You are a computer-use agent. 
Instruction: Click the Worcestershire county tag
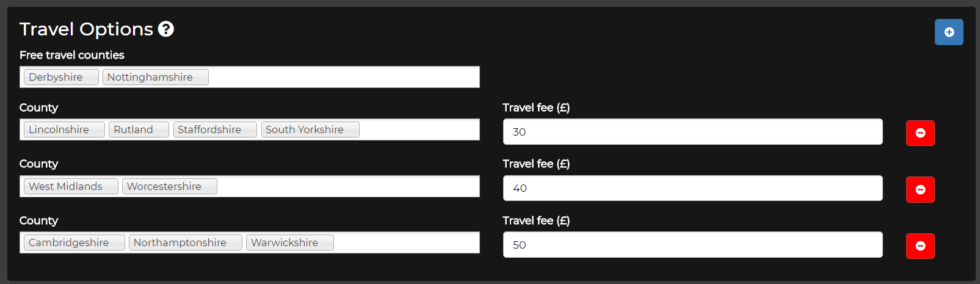(170, 186)
